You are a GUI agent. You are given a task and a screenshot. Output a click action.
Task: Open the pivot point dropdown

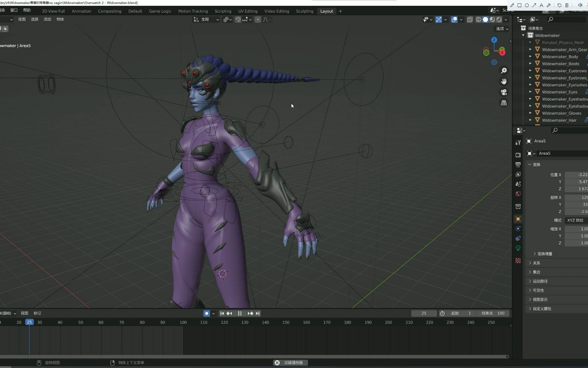[x=227, y=19]
